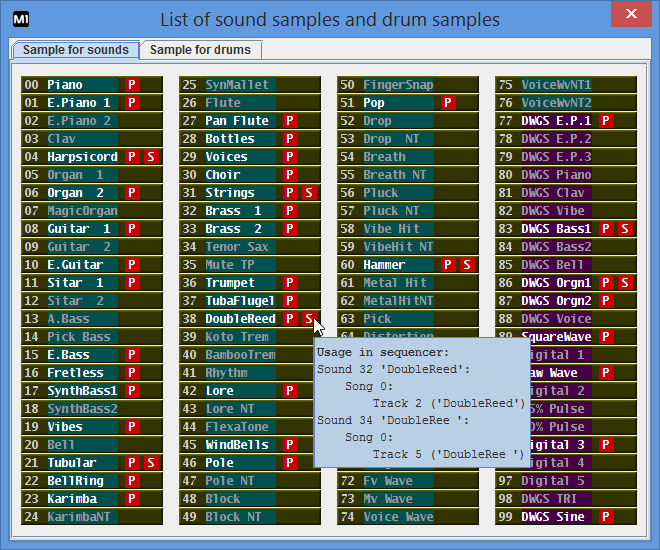
Task: Click the S badge on Tubular row
Action: tap(151, 463)
